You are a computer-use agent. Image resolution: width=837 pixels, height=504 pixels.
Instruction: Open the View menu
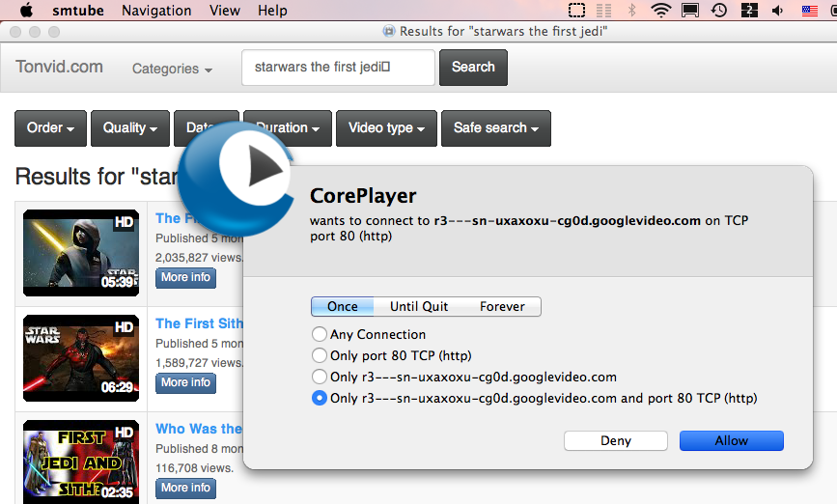tap(224, 11)
